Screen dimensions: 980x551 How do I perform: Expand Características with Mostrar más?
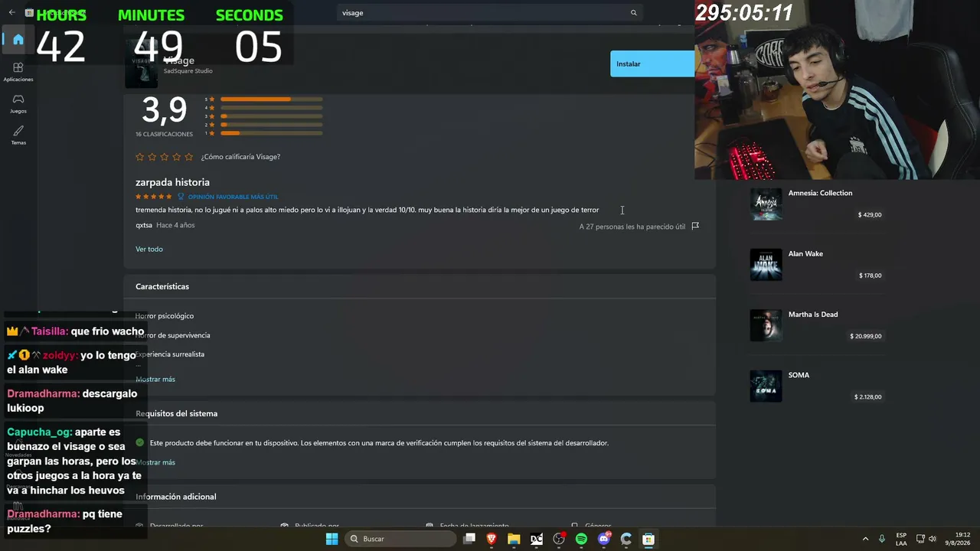click(x=155, y=380)
